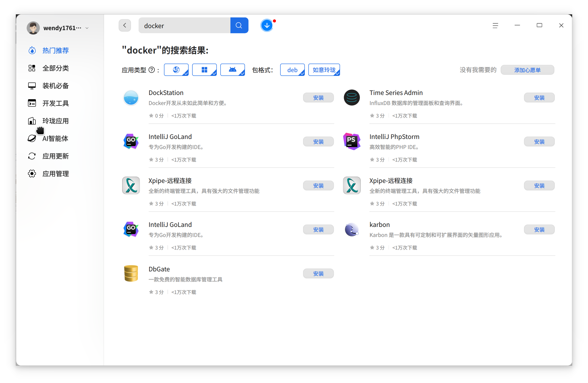Install IntelliJ PhpStorm

(539, 141)
